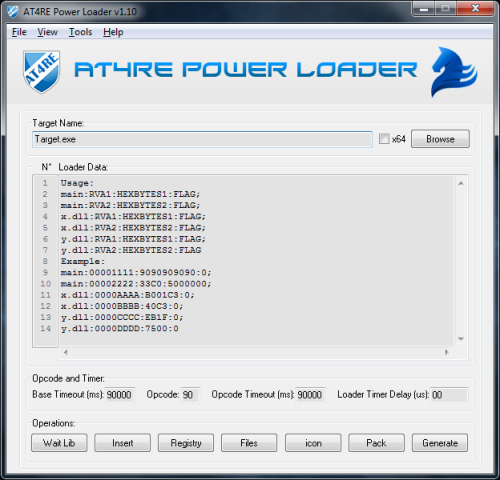The image size is (500, 480).
Task: Click the Target Name input field
Action: click(202, 139)
